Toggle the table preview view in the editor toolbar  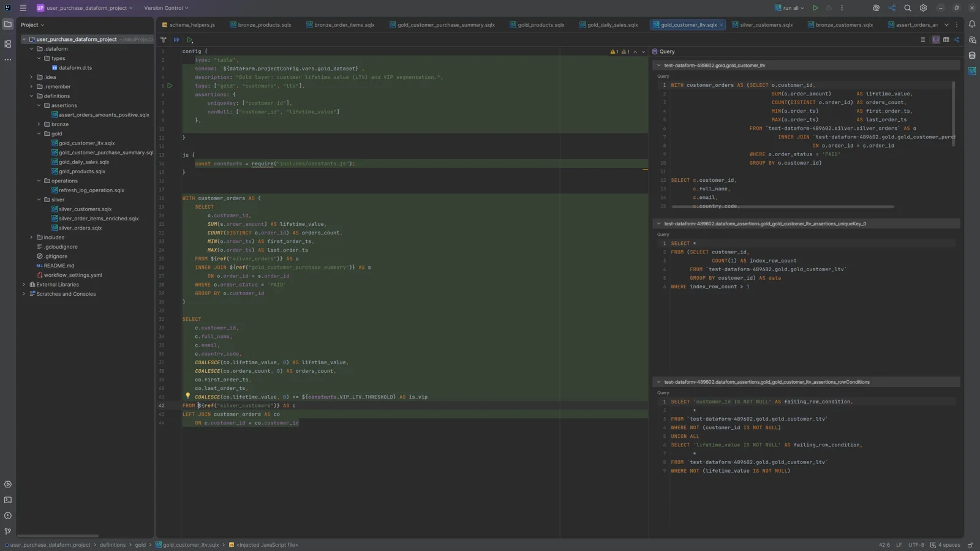point(946,40)
